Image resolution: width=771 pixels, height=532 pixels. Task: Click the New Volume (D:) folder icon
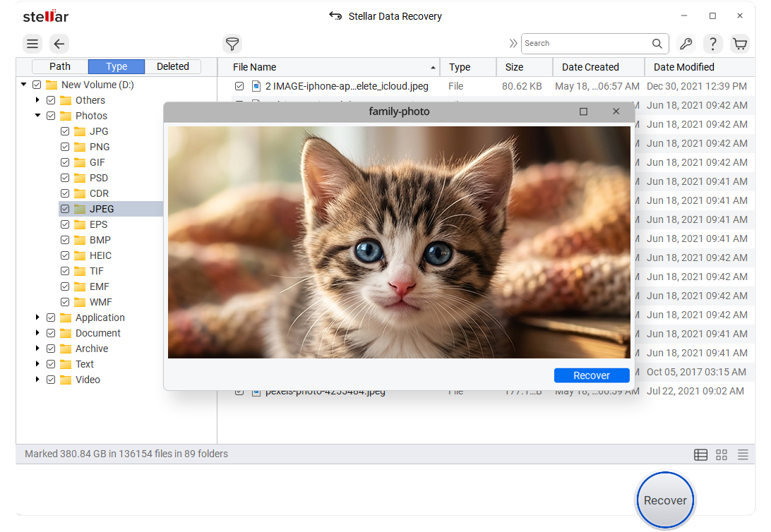[x=52, y=85]
